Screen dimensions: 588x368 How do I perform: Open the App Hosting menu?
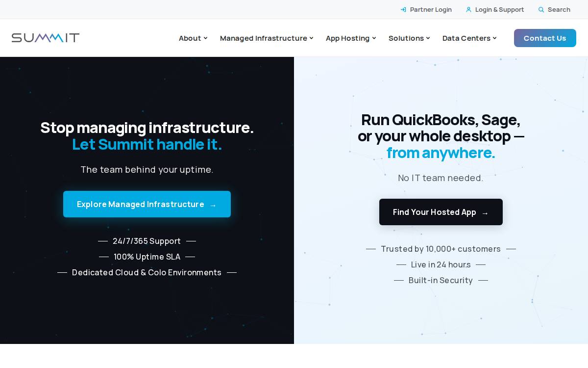[351, 38]
